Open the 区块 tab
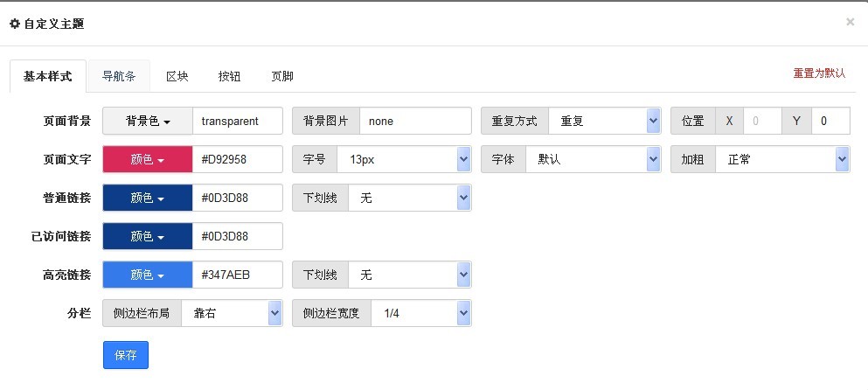The width and height of the screenshot is (868, 390). coord(177,76)
